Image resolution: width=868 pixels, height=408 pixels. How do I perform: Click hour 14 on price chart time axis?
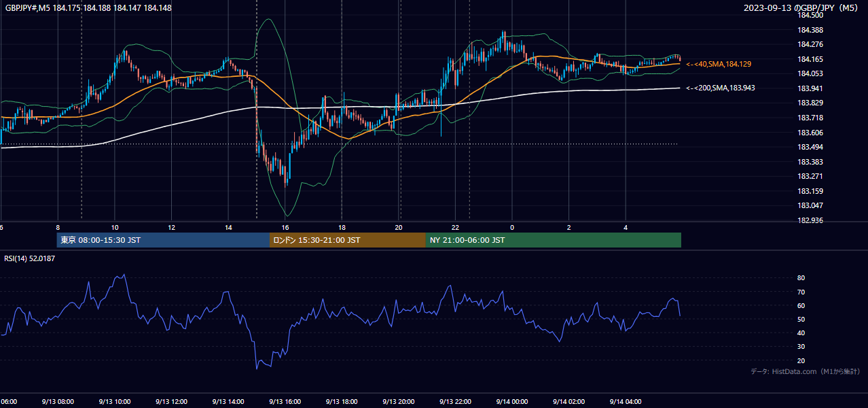point(228,228)
